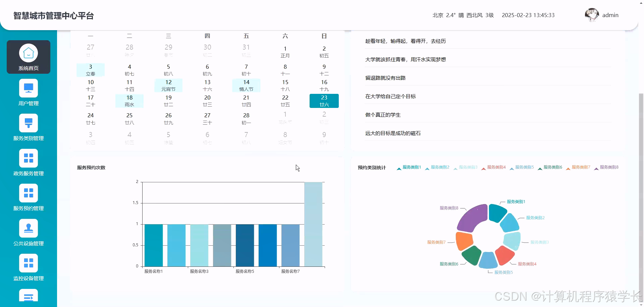
Task: Open news item 趁着年轻，输得起，看得开，去经历
Action: tap(405, 41)
